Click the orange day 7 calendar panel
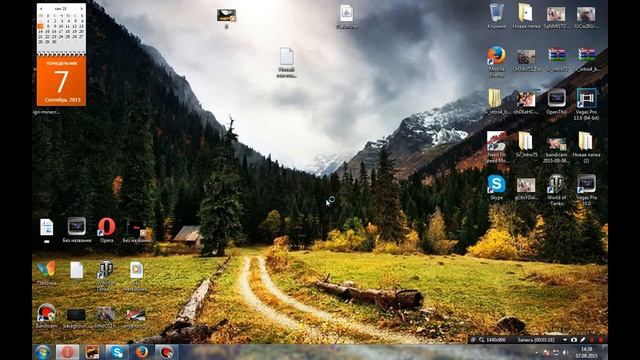The image size is (640, 360). coord(61,81)
